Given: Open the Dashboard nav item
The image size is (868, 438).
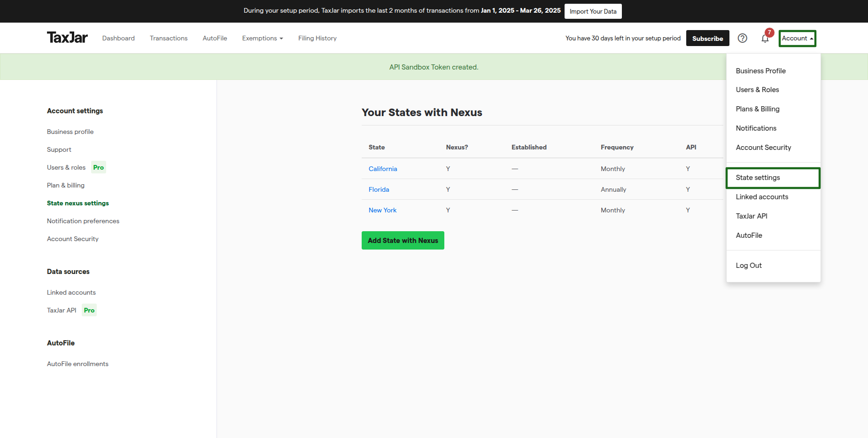Looking at the screenshot, I should [x=118, y=38].
